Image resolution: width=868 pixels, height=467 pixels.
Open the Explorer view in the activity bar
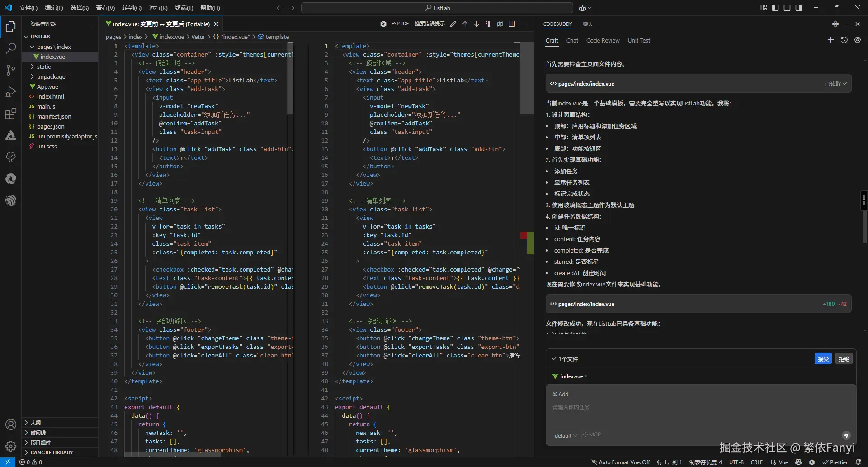(x=11, y=27)
